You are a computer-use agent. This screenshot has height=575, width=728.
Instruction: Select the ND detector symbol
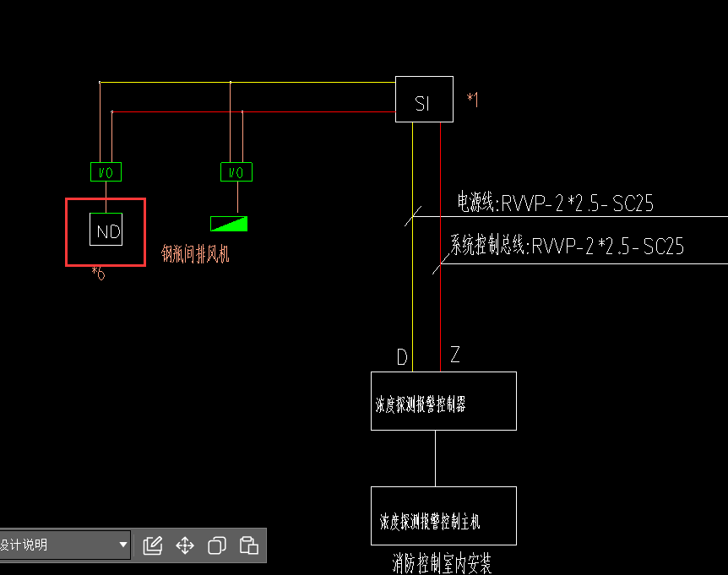(x=106, y=230)
